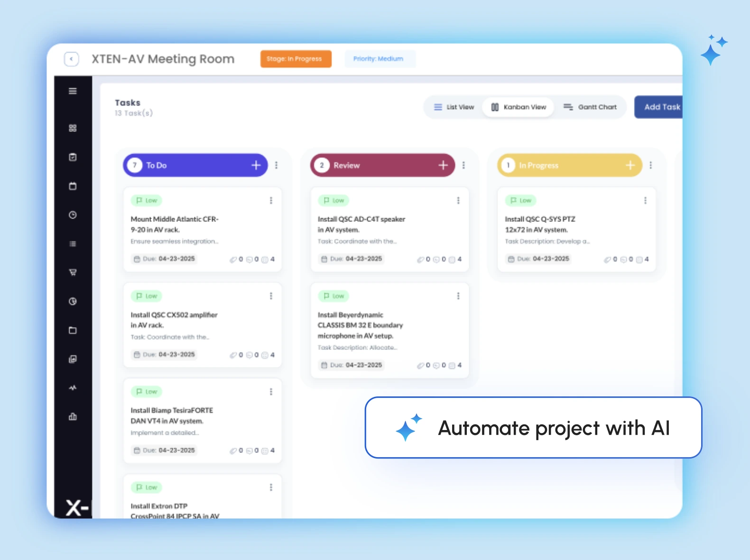Click the Stage: In Progress badge
The width and height of the screenshot is (750, 560).
pos(296,59)
